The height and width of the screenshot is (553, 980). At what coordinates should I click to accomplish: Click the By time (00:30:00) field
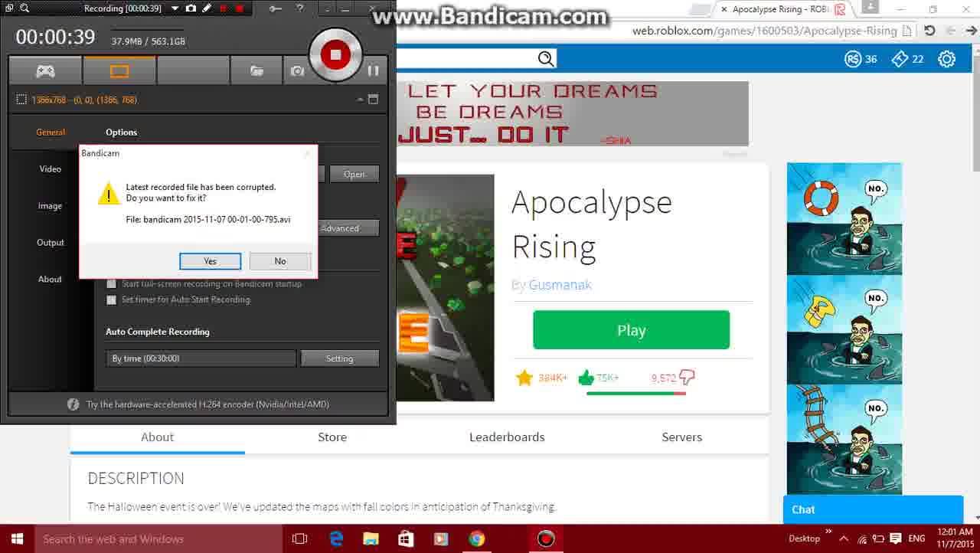coord(201,358)
